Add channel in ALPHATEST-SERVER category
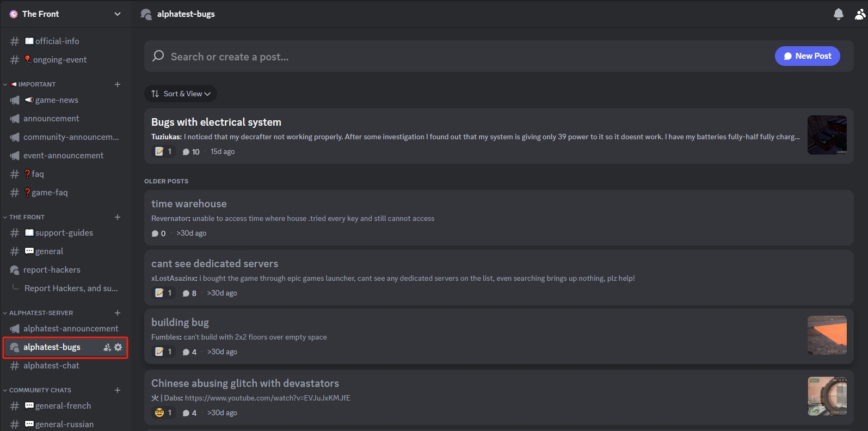This screenshot has width=868, height=431. click(118, 313)
